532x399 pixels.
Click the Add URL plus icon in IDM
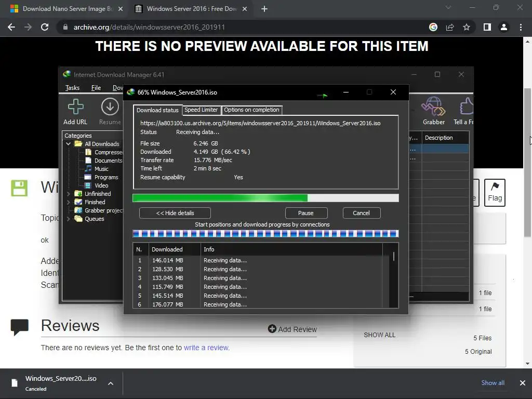(75, 107)
